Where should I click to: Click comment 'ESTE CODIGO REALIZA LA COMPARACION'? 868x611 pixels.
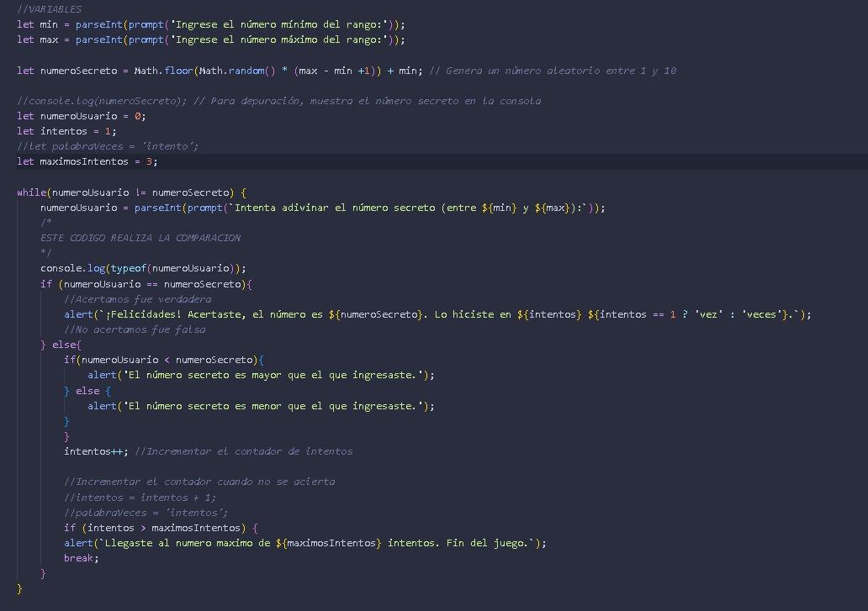point(140,238)
